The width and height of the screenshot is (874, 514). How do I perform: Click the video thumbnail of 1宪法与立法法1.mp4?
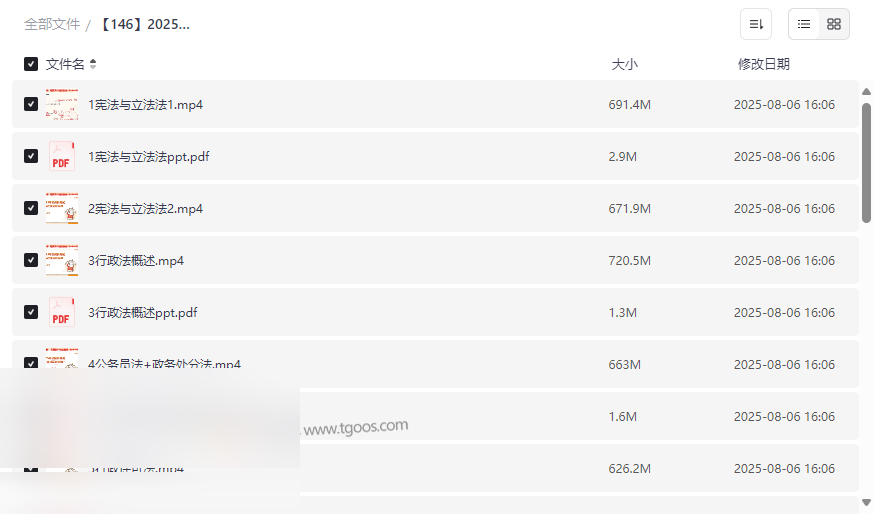62,105
